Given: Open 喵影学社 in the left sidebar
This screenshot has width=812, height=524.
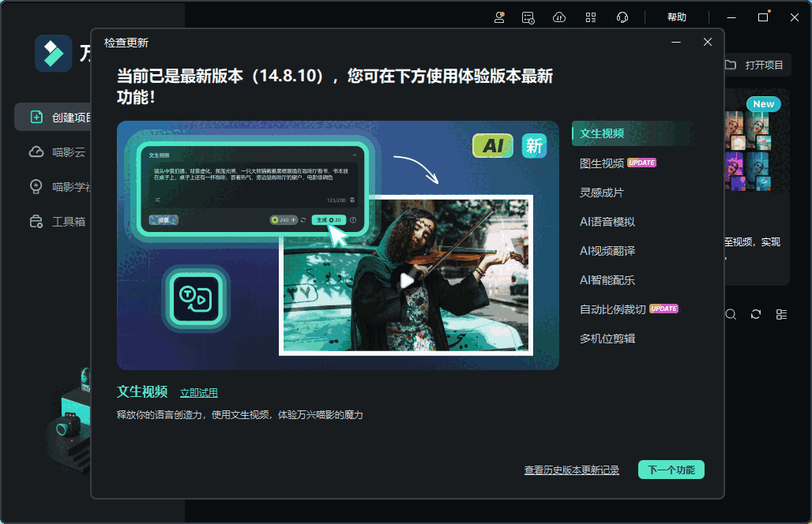Looking at the screenshot, I should coord(63,186).
